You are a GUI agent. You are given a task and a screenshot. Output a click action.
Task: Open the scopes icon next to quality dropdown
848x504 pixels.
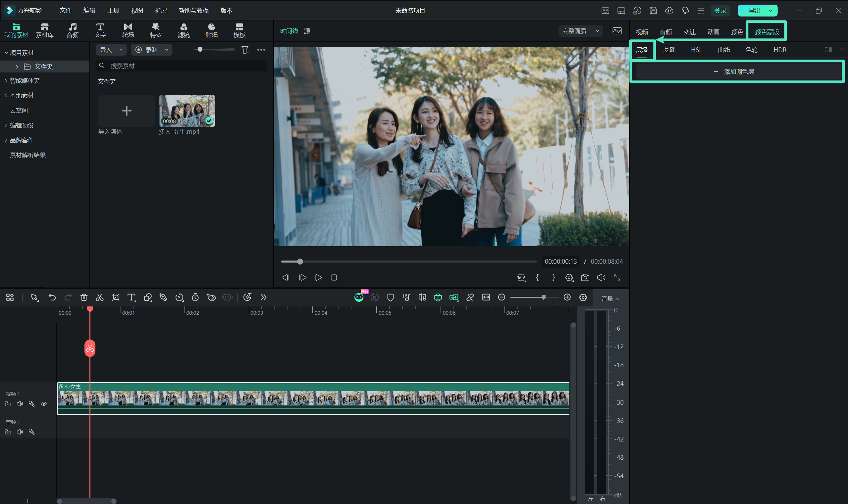617,31
